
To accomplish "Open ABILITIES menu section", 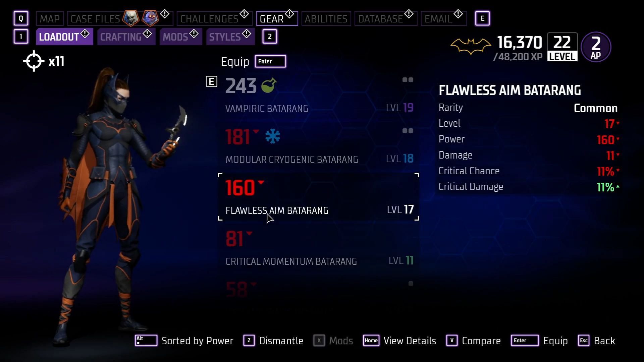I will pos(326,18).
